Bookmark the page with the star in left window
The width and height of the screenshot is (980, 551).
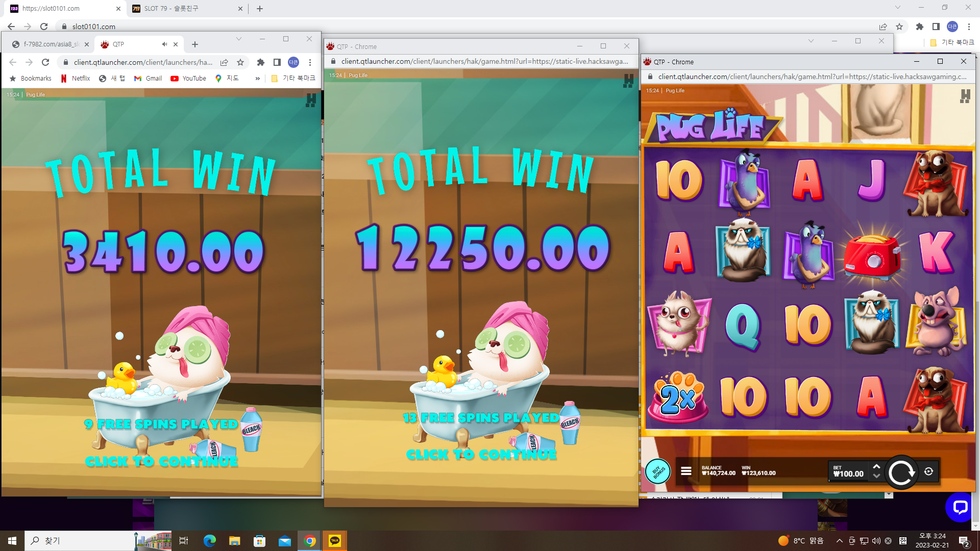click(x=240, y=62)
